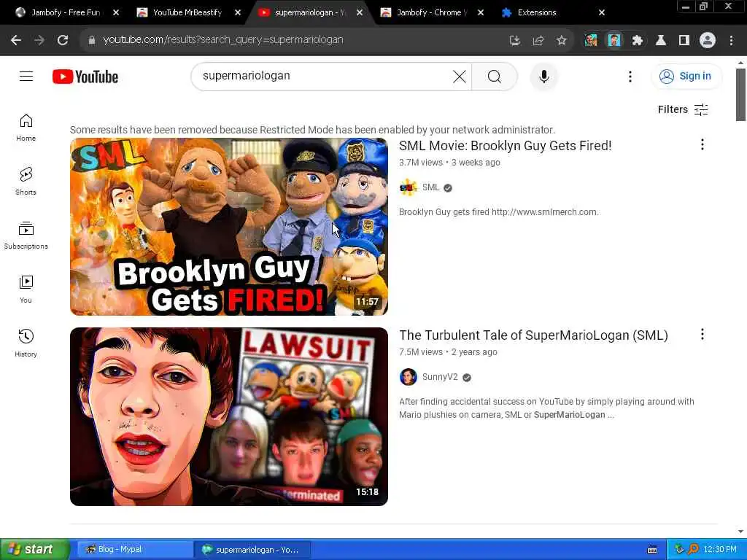Click the magnifier system tray icon
Viewport: 747px width, 560px height.
point(693,550)
